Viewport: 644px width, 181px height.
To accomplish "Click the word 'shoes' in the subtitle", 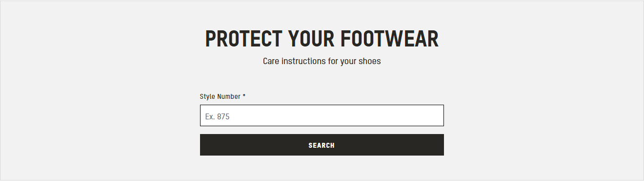I will tap(370, 61).
